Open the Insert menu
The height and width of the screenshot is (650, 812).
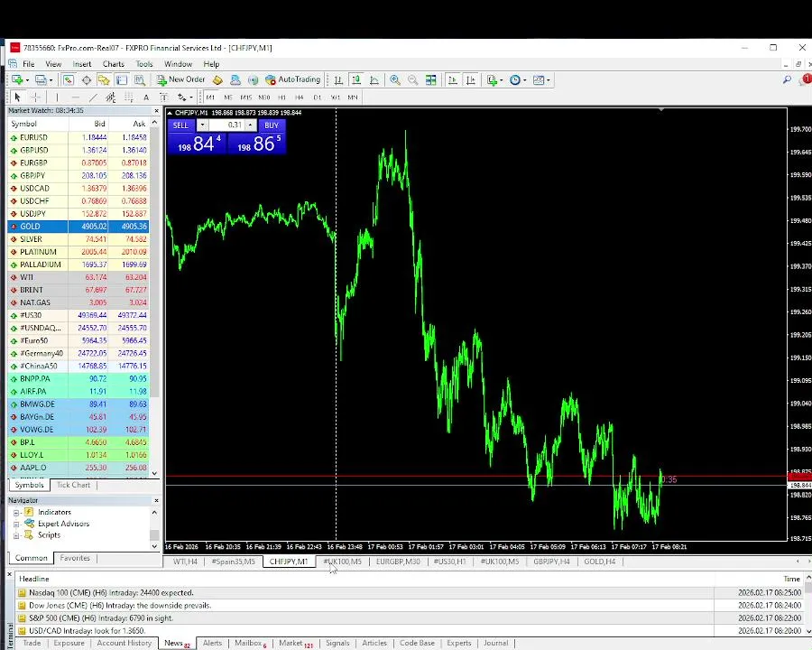coord(82,64)
